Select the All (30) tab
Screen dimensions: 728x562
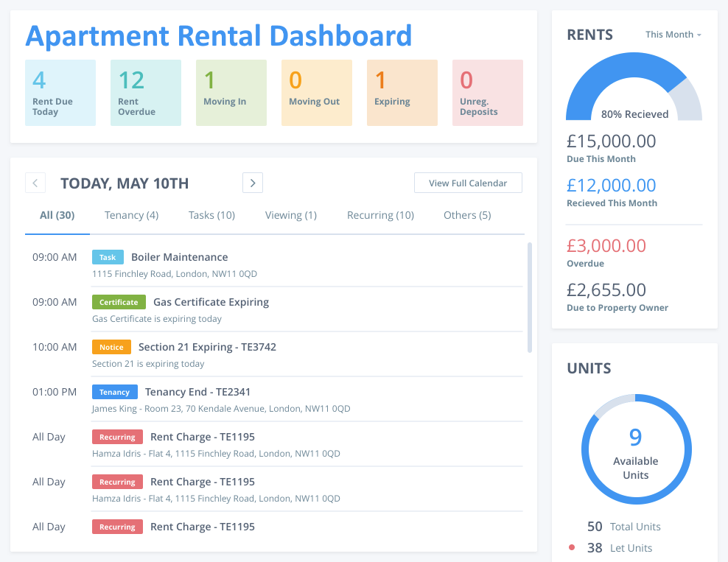(x=57, y=215)
